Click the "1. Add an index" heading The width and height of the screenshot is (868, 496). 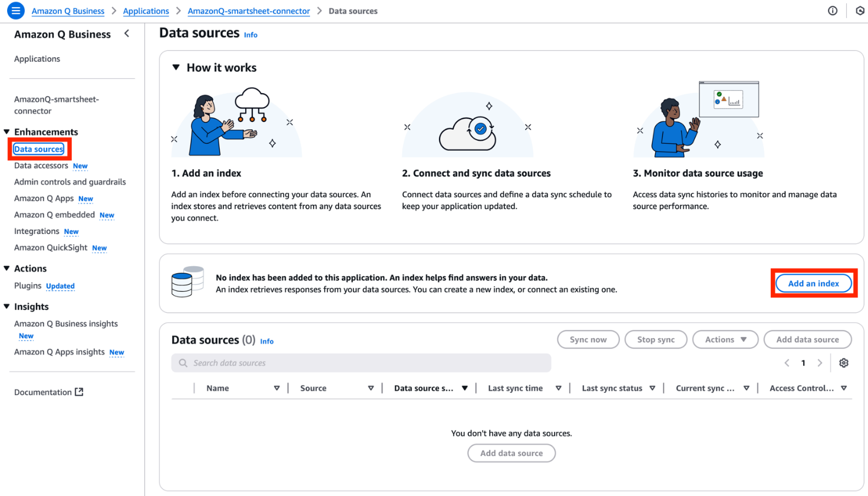tap(206, 173)
